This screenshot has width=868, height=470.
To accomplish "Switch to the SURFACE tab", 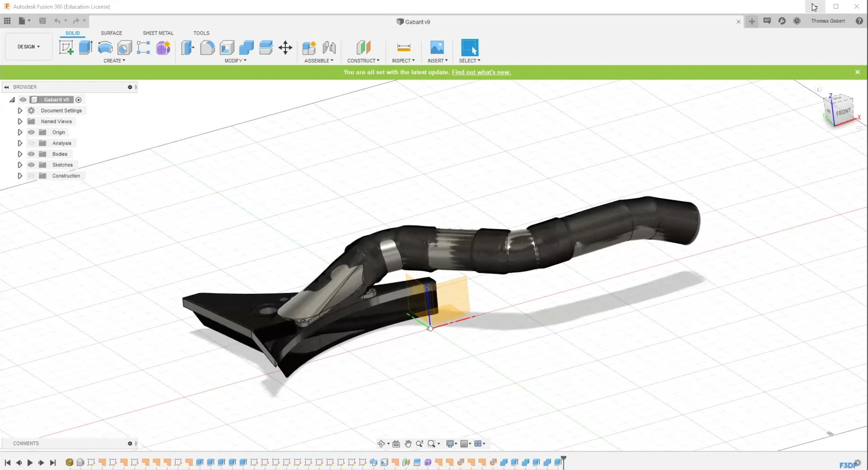I will (111, 33).
